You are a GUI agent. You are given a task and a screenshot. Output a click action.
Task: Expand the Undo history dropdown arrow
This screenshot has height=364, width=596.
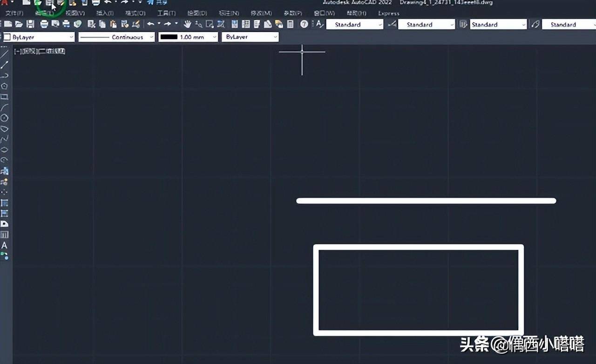pyautogui.click(x=159, y=24)
